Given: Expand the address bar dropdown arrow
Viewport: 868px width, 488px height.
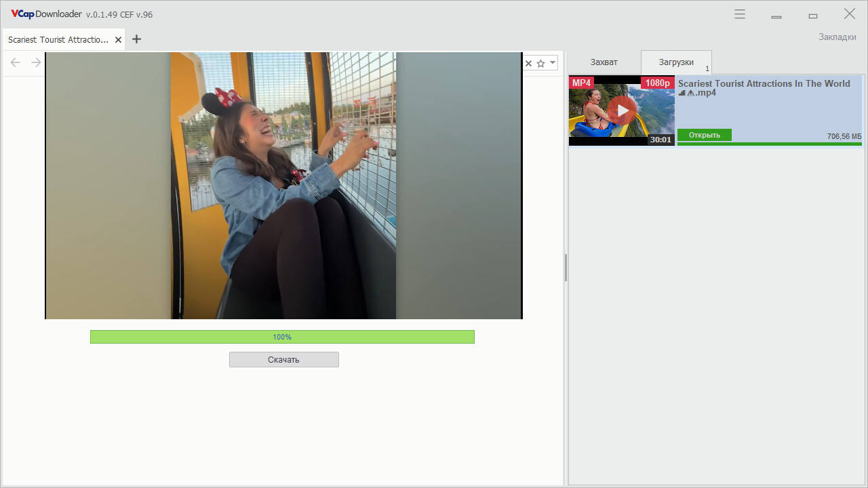Looking at the screenshot, I should pyautogui.click(x=553, y=63).
